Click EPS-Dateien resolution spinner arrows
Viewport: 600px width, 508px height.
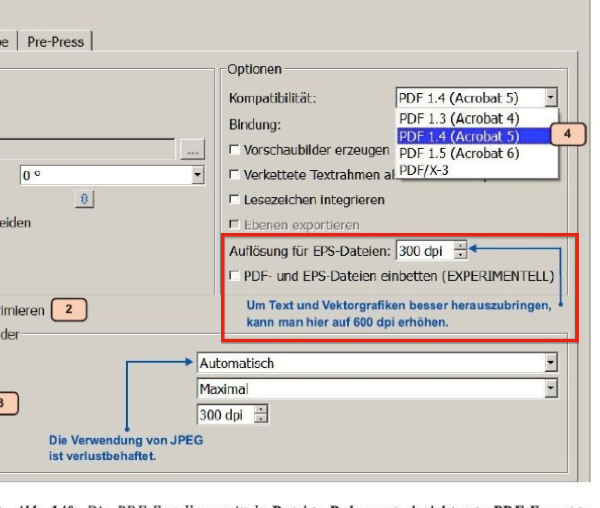point(460,250)
